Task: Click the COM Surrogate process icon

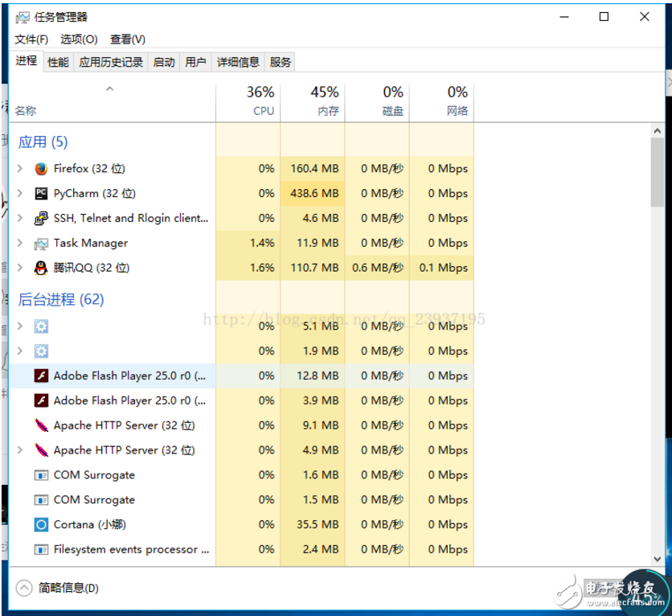Action: [41, 474]
